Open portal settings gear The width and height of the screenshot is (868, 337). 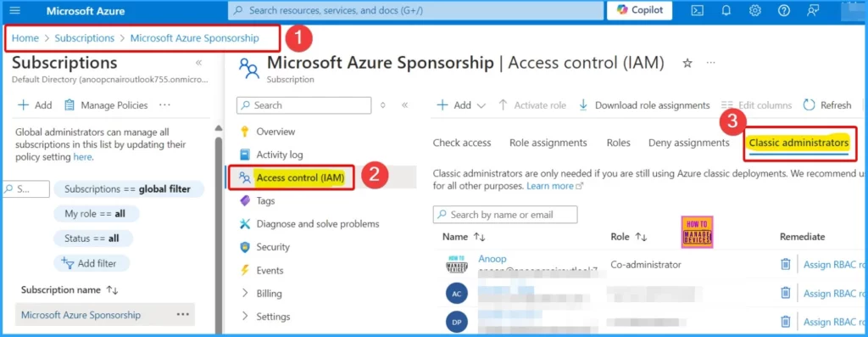click(x=755, y=10)
